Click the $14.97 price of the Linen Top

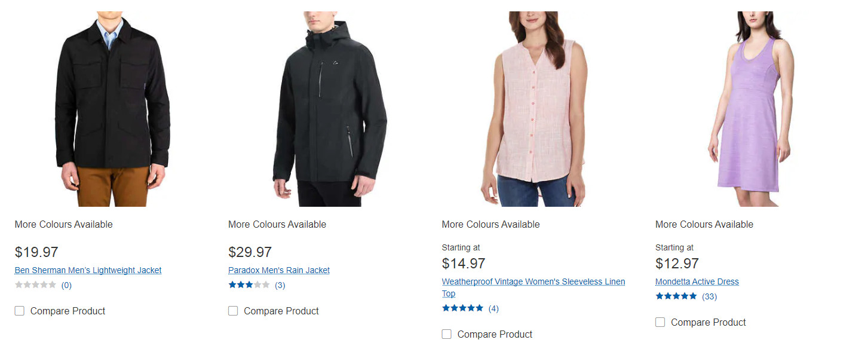464,264
